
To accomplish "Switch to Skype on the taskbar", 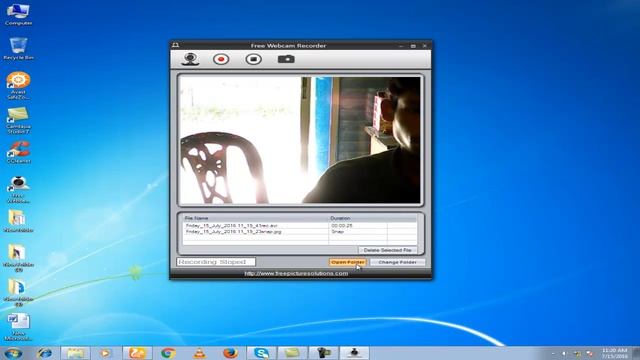I will pyautogui.click(x=261, y=353).
